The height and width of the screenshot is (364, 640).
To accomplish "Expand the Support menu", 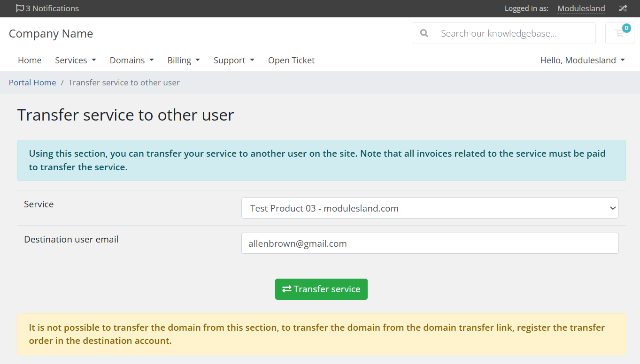I will tap(234, 60).
